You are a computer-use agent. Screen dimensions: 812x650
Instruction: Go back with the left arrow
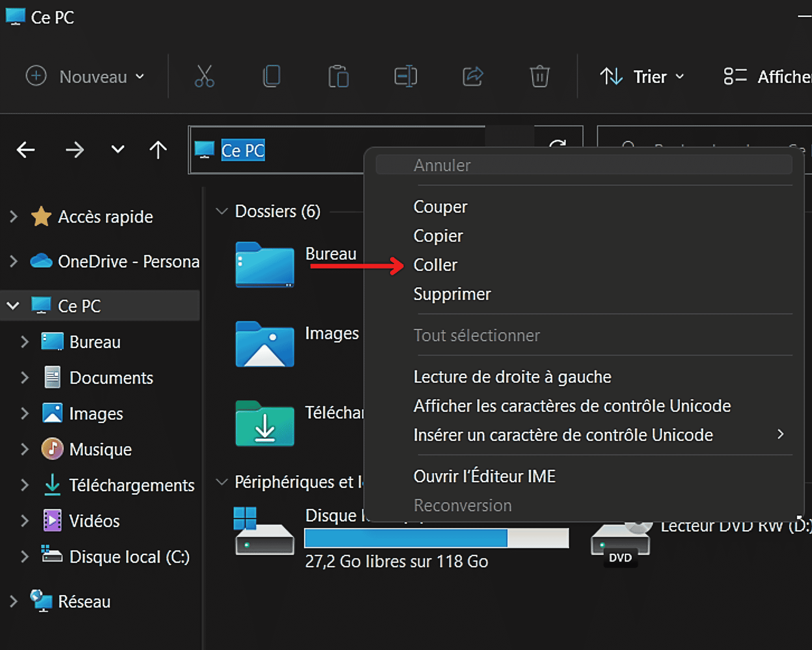tap(26, 150)
